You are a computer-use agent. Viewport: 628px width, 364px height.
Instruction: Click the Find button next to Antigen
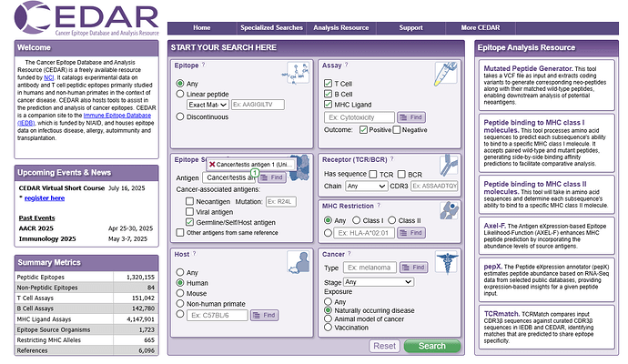[272, 177]
